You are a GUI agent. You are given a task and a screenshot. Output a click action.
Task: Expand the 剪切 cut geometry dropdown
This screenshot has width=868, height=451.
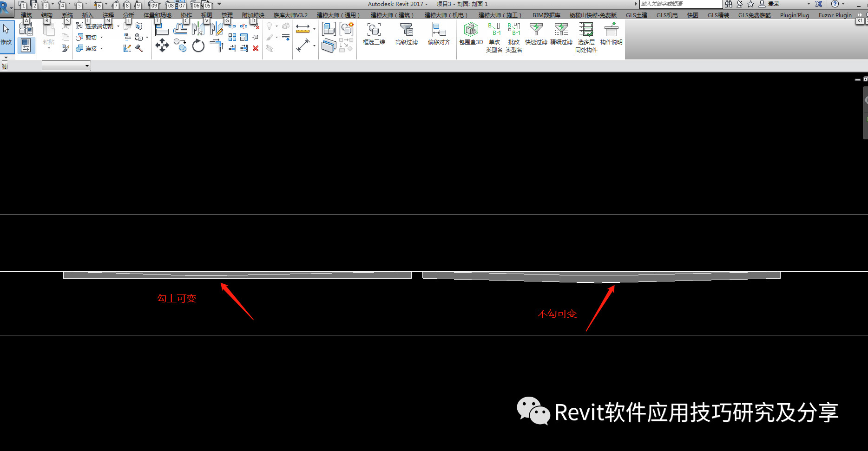pos(102,37)
